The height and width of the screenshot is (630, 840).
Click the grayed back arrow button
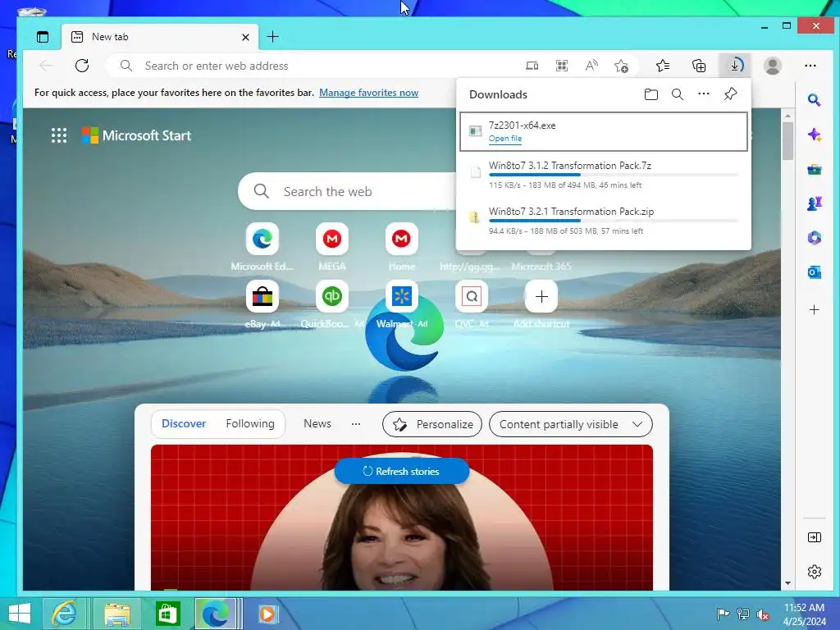point(46,66)
